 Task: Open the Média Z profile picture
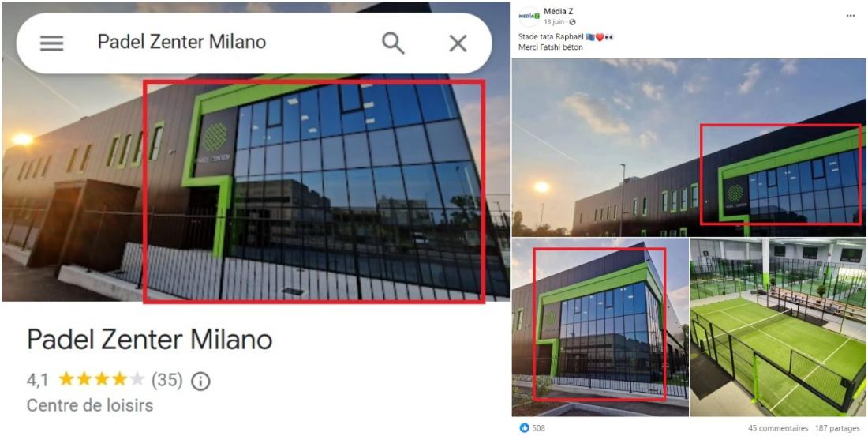(x=529, y=17)
